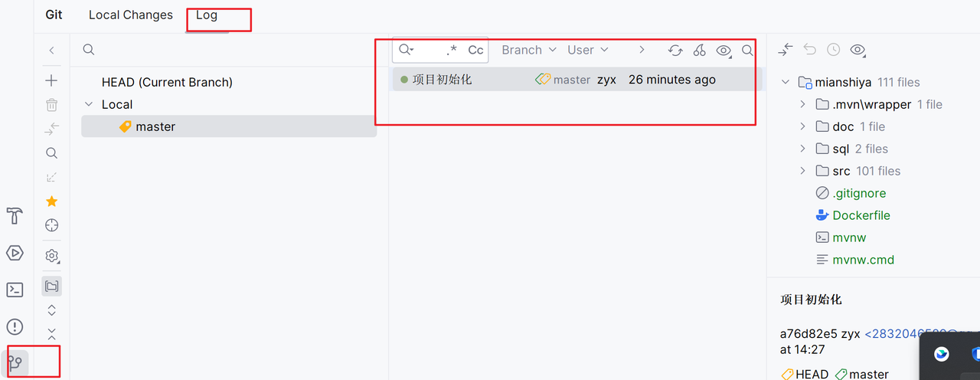The width and height of the screenshot is (980, 380).
Task: Open the Services tool window icon
Action: (15, 253)
